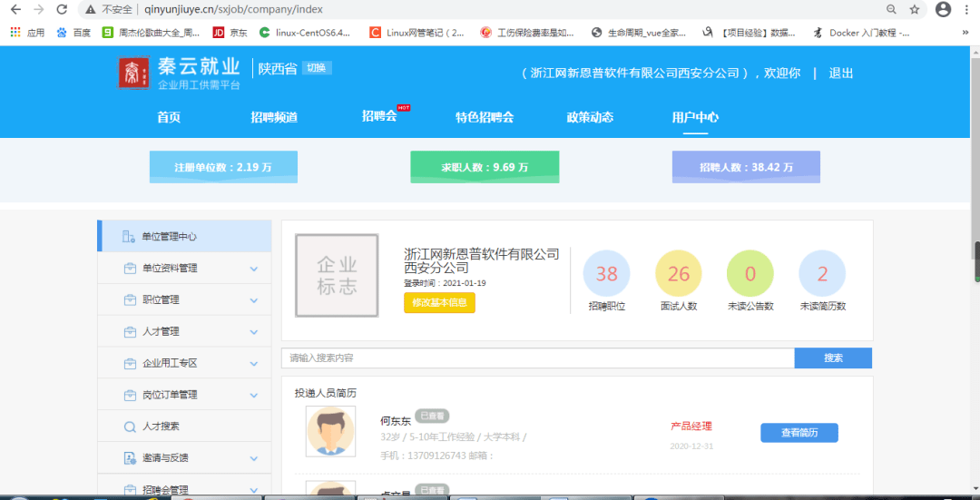Click 查看简历 for 何东东
Viewport: 980px width, 500px height.
coord(799,433)
